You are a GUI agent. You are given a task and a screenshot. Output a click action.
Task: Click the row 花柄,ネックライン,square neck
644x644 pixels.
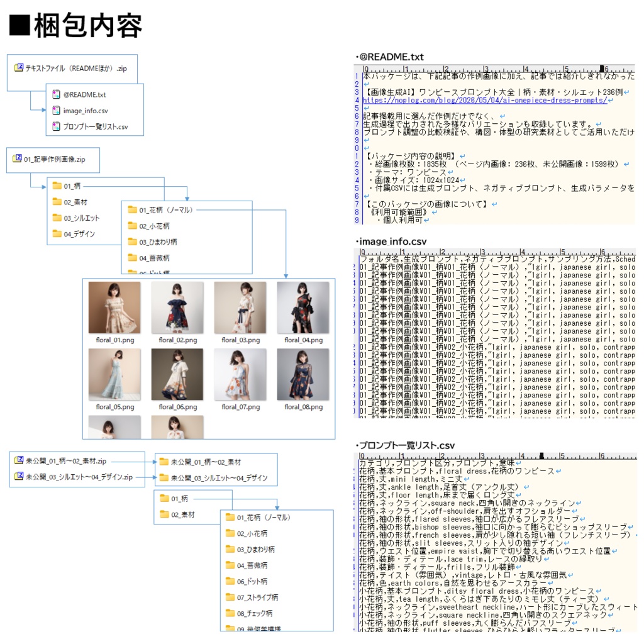tap(470, 503)
